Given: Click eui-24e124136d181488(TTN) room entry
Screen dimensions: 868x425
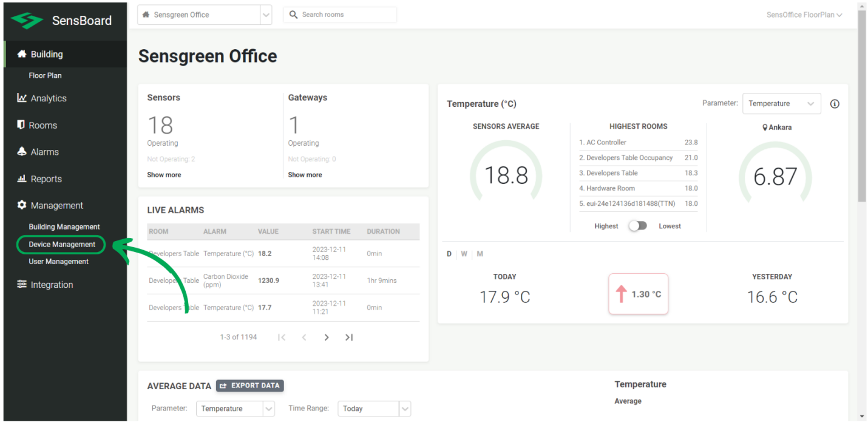Looking at the screenshot, I should pos(627,204).
